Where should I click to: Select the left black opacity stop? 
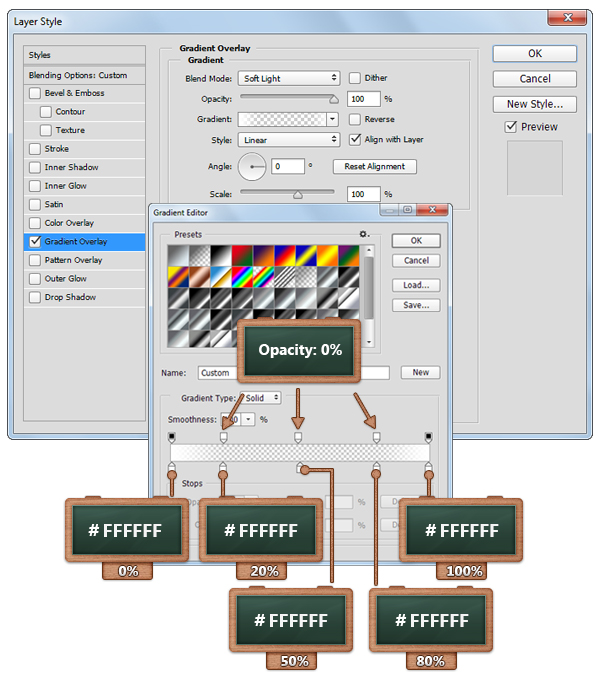click(x=172, y=438)
